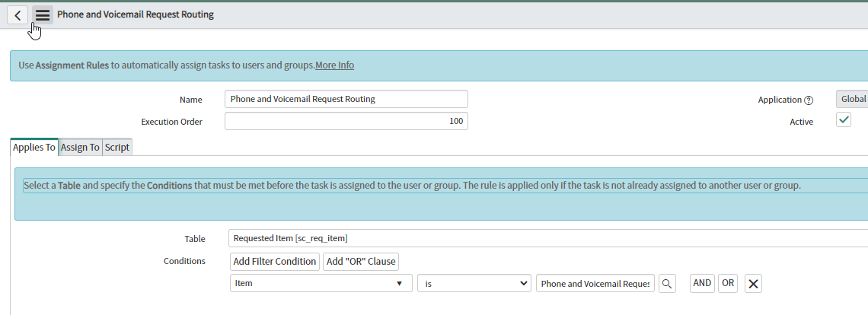Focus the Execution Order field
868x315 pixels.
tap(346, 121)
